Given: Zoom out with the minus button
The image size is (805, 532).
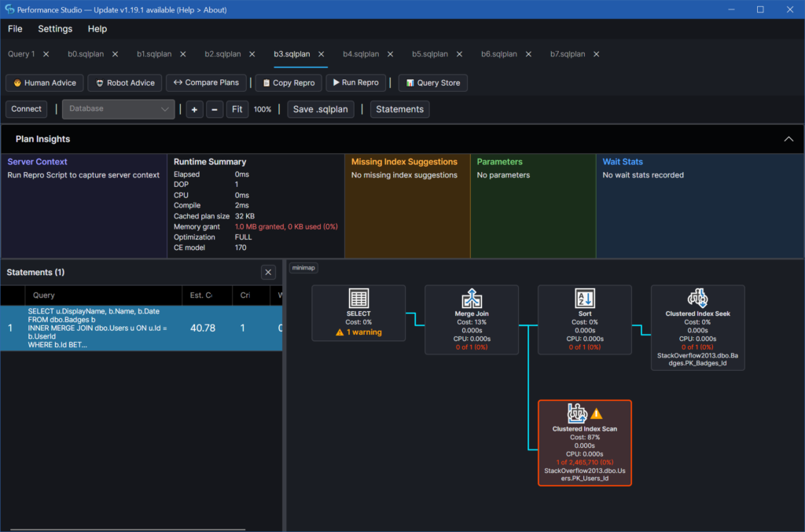Looking at the screenshot, I should point(215,109).
